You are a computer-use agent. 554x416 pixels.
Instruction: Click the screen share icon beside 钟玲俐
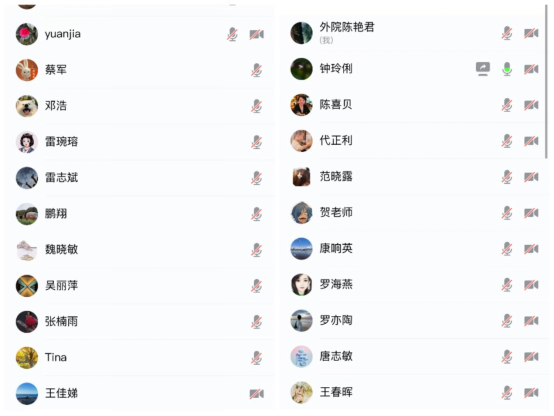click(x=483, y=69)
